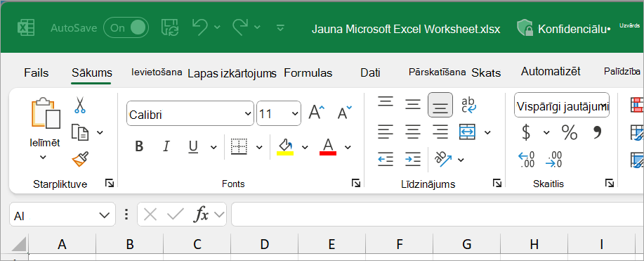Apply Percent style
The image size is (644, 261).
pos(570,132)
